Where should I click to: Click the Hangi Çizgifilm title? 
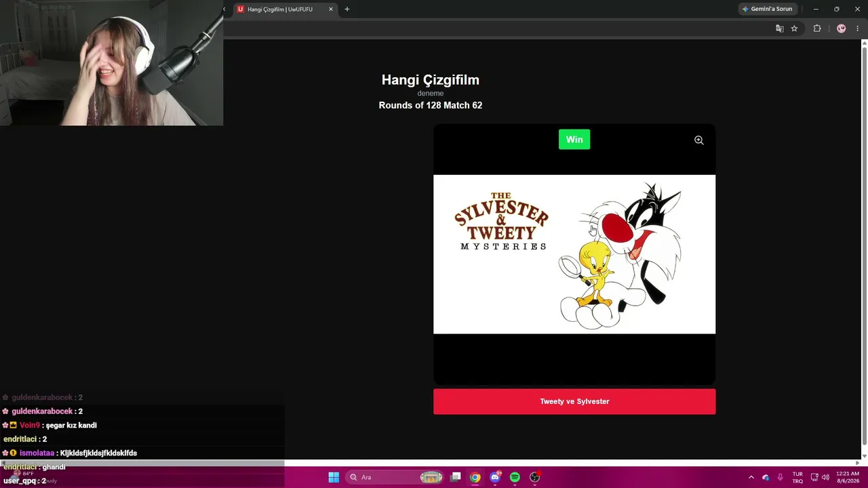point(431,80)
